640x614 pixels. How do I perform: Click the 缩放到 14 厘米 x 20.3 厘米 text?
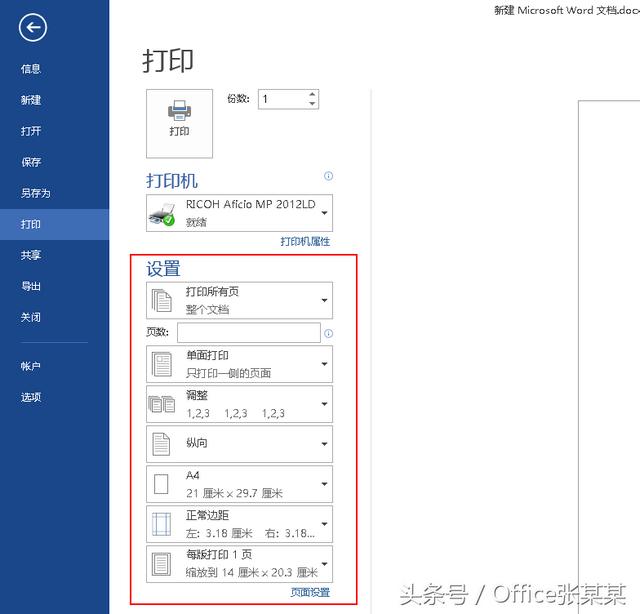(251, 572)
